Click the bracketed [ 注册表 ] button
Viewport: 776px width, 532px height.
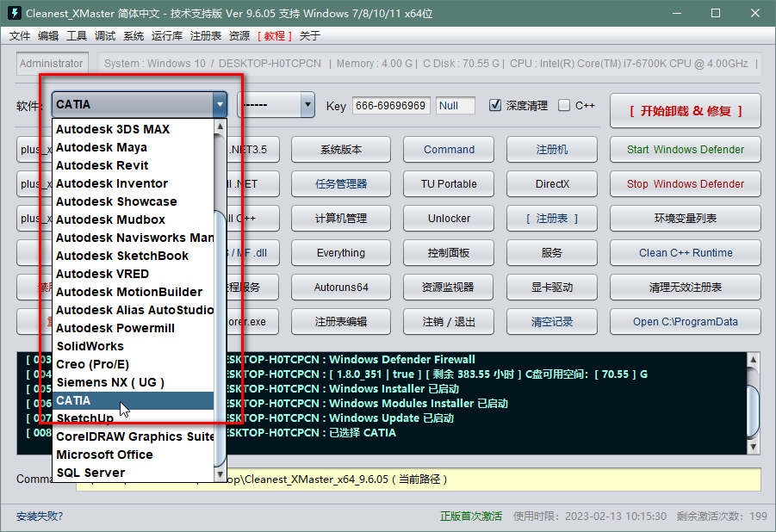point(552,219)
